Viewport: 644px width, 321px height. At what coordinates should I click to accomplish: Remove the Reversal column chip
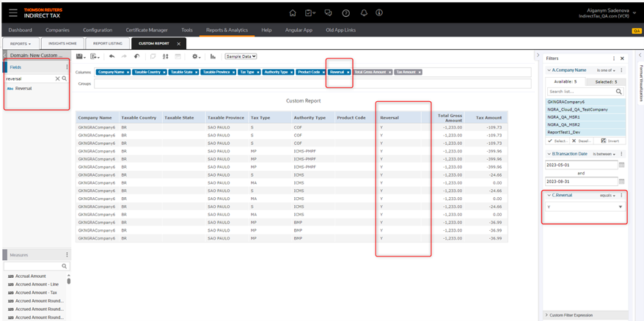coord(348,73)
